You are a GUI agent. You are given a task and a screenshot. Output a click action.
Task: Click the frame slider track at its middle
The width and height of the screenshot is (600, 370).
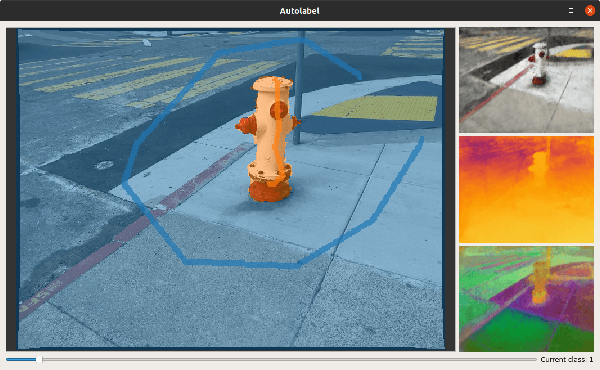271,359
